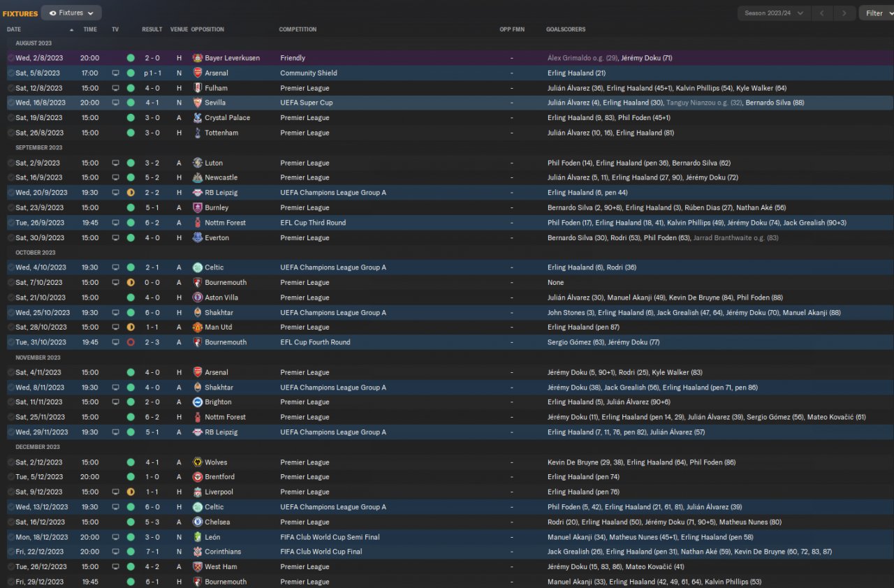The image size is (894, 588).
Task: Click the Newcastle club crest
Action: pyautogui.click(x=198, y=177)
